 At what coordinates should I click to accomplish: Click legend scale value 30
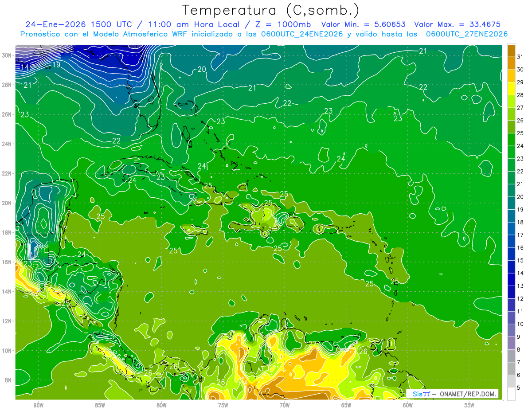[520, 70]
